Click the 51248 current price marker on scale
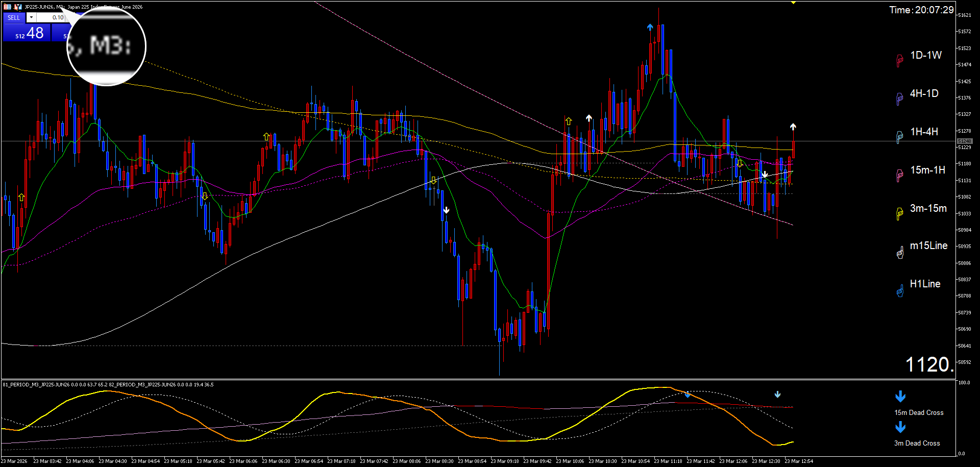980x467 pixels. click(964, 141)
